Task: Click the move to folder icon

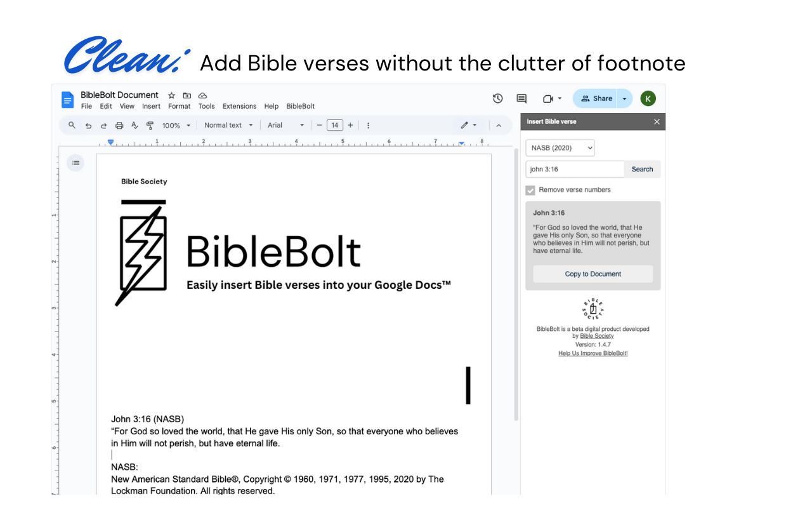Action: [x=187, y=95]
